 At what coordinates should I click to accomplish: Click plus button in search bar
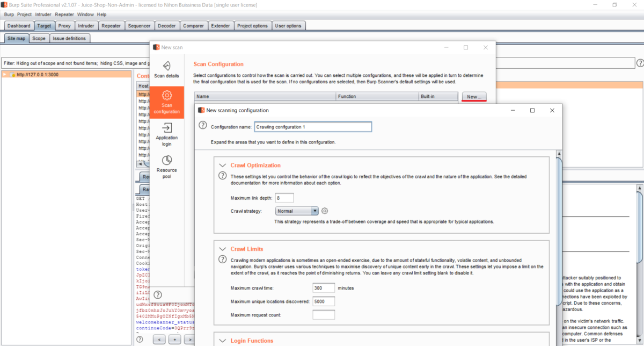[x=174, y=340]
